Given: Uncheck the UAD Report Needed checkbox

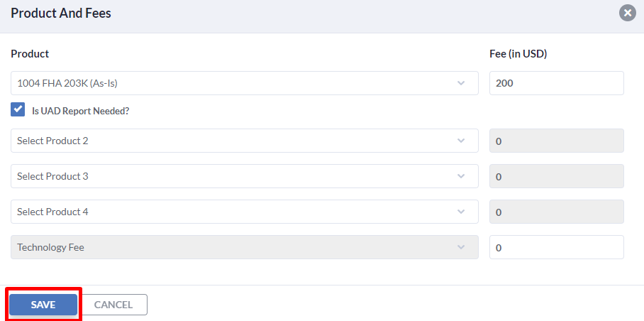Looking at the screenshot, I should tap(18, 110).
